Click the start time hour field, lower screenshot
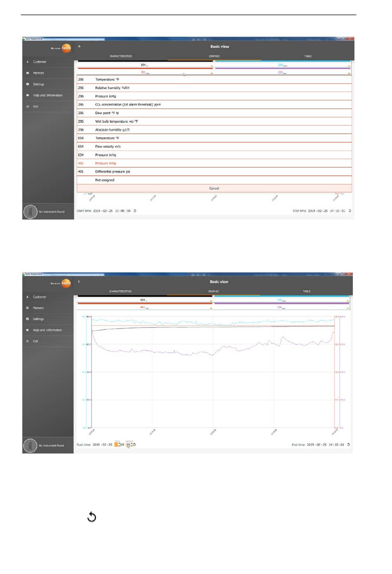This screenshot has height=574, width=392. tap(116, 445)
